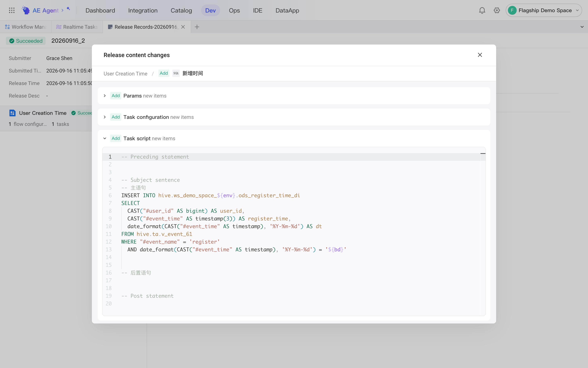
Task: Click the User Creation Time workflow icon
Action: click(x=12, y=113)
